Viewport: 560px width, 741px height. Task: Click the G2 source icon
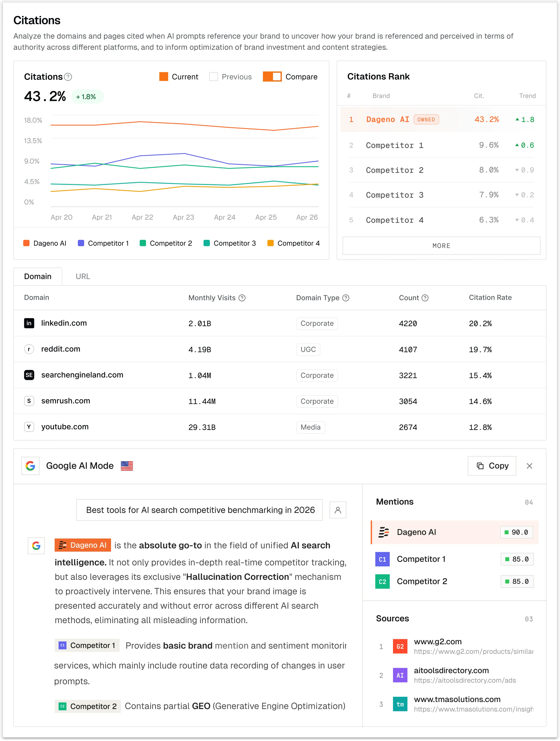(x=400, y=647)
